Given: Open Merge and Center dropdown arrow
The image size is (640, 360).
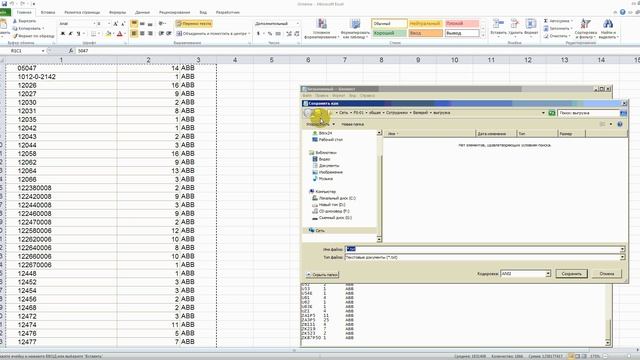Looking at the screenshot, I should click(x=249, y=33).
